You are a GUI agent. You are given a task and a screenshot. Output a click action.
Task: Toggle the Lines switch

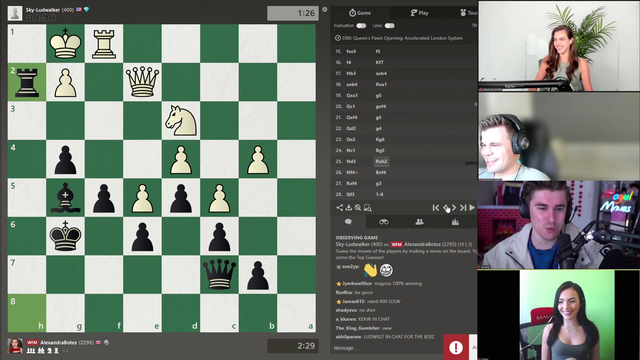point(389,25)
